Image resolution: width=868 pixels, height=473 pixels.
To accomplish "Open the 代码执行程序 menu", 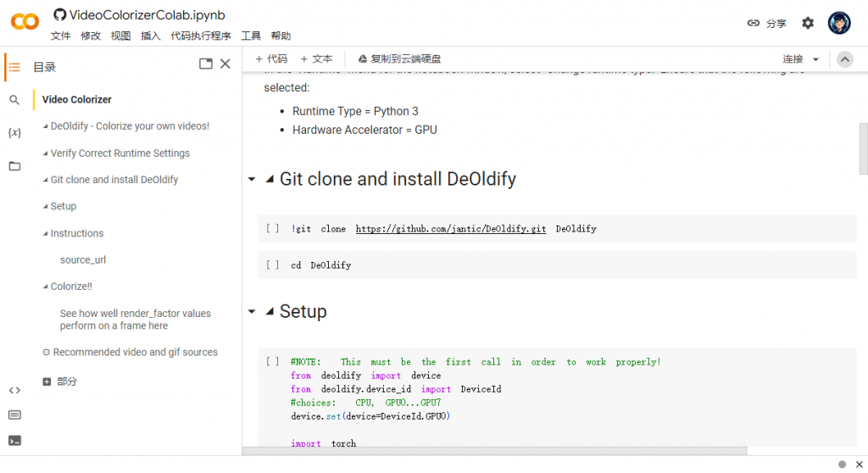I will tap(200, 36).
